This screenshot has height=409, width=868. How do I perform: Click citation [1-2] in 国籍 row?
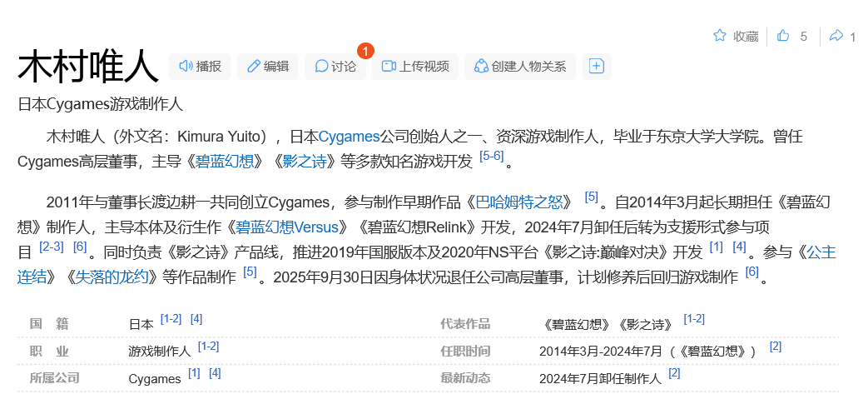pyautogui.click(x=171, y=319)
